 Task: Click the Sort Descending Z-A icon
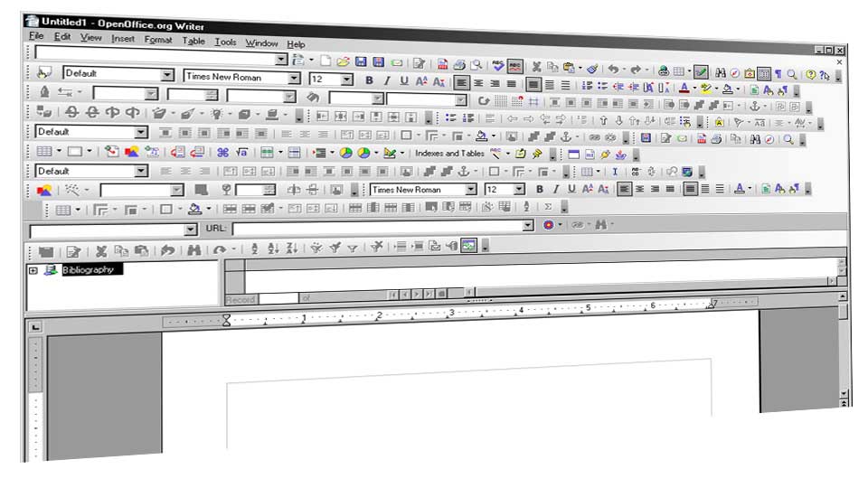tap(292, 249)
